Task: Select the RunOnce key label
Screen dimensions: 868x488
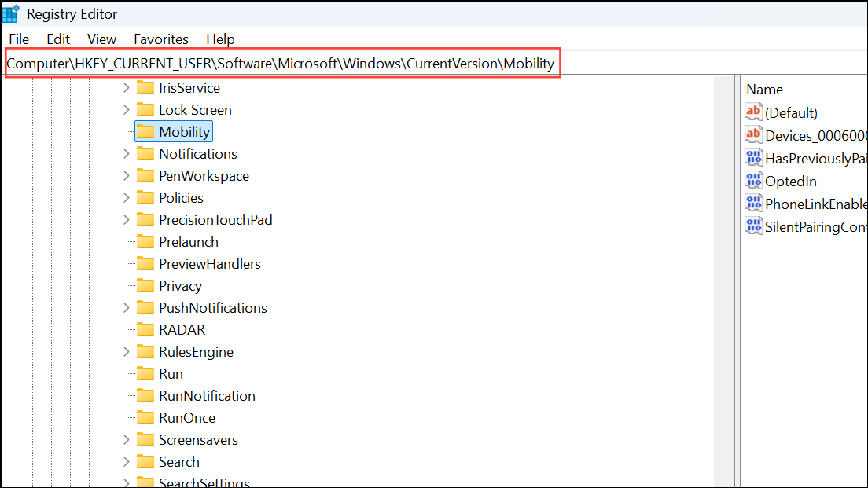Action: [x=187, y=418]
